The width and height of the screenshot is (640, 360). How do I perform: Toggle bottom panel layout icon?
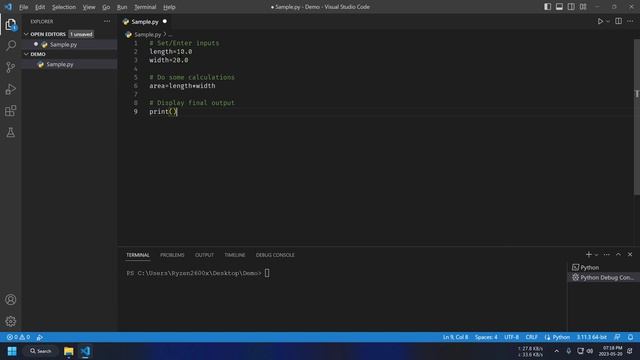pos(559,7)
